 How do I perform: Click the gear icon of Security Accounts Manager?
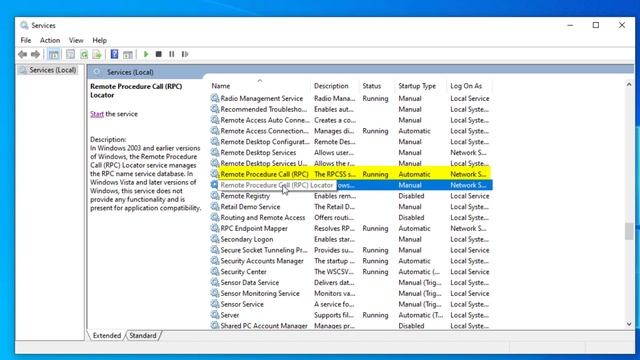click(215, 260)
